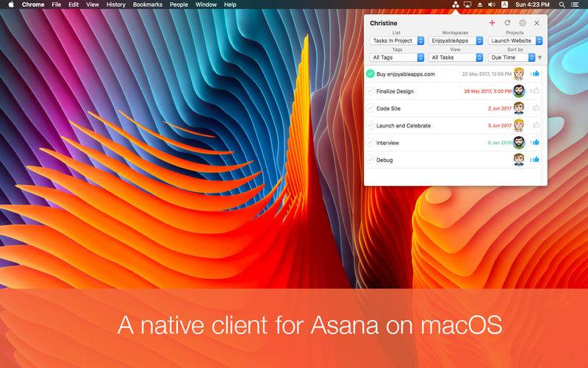Select the 'Buy enjoyableapps.com' task name
The width and height of the screenshot is (588, 368).
[x=406, y=74]
